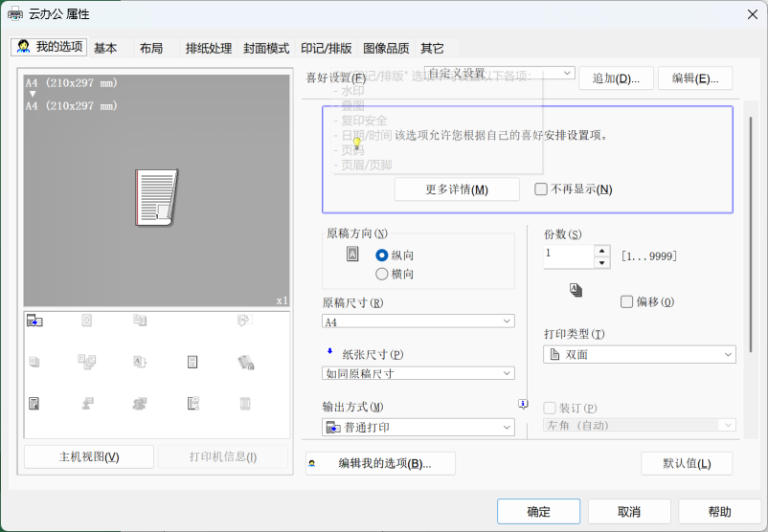Click the rolled paper with lock status icon
Viewport: 768px width, 532px height.
click(x=245, y=363)
